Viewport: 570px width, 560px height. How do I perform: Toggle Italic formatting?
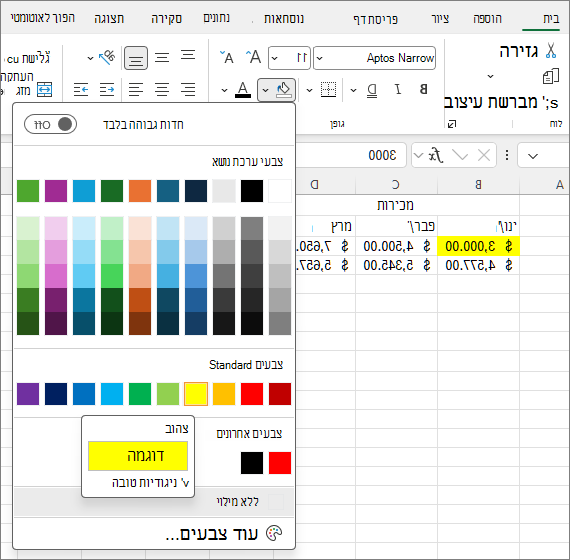click(398, 89)
